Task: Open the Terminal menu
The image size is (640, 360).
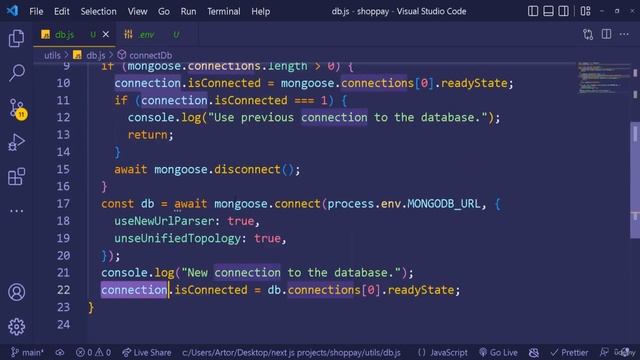Action: 224,11
